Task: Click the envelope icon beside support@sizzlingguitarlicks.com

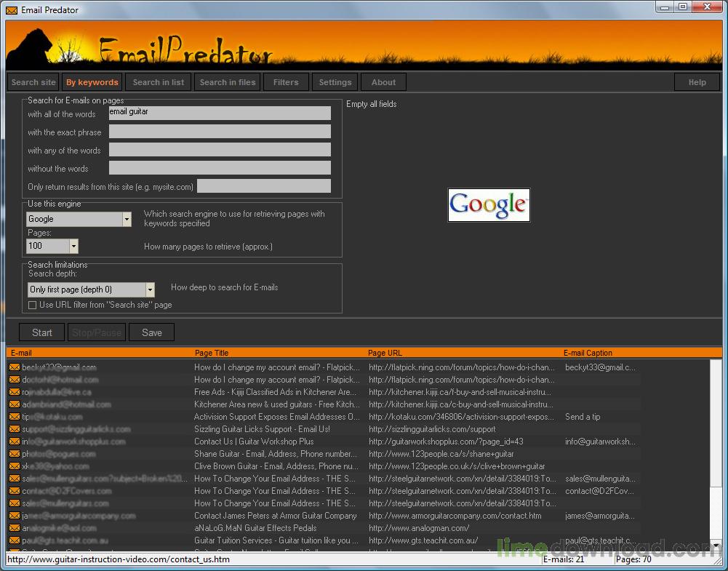Action: point(14,429)
